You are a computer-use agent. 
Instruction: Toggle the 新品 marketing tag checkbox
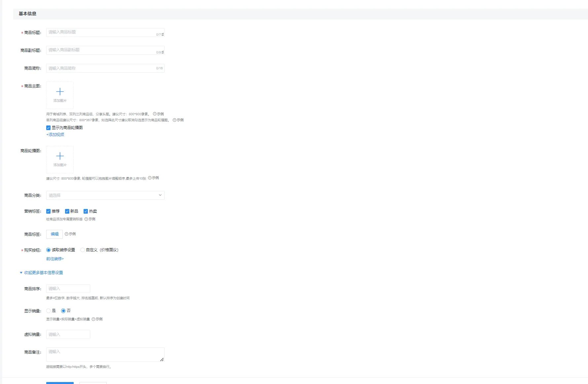coord(67,211)
